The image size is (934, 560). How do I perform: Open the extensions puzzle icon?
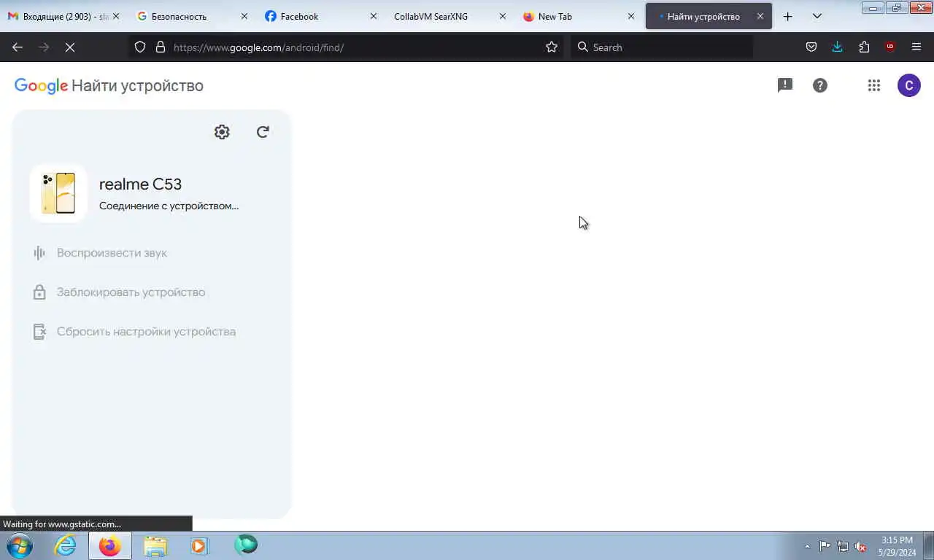[x=864, y=47]
